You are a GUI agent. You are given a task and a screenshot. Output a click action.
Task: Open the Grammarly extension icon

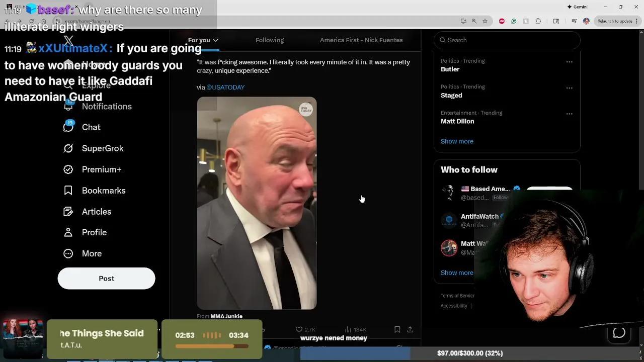pos(514,21)
